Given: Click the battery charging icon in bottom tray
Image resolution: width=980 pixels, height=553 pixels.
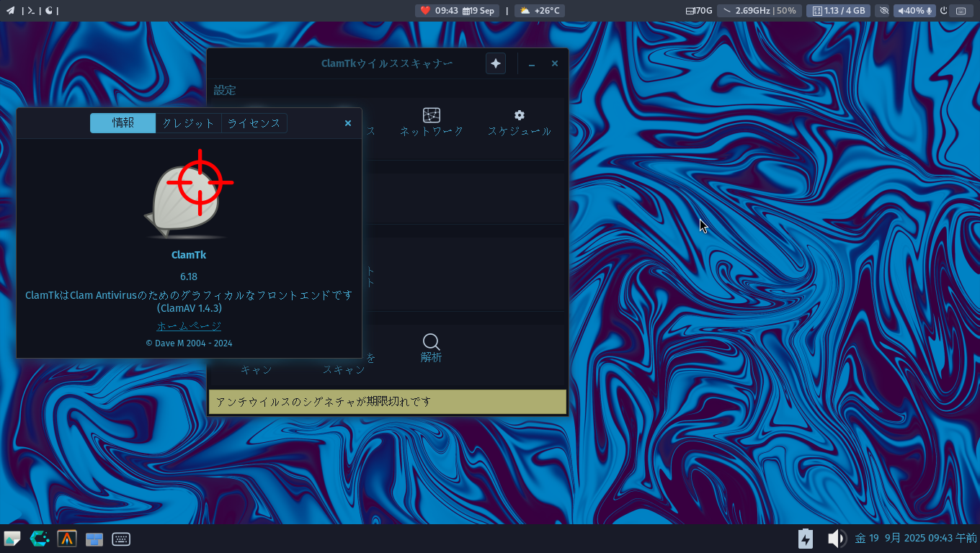Looking at the screenshot, I should point(806,539).
